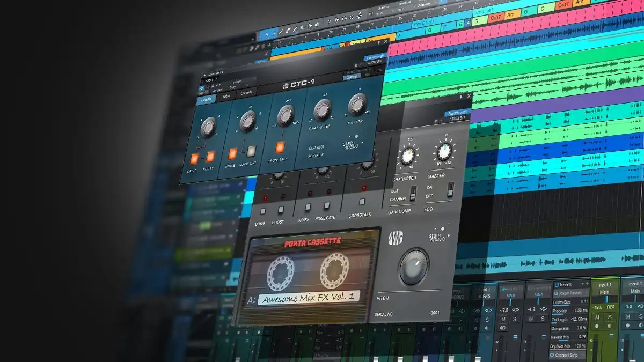Select Channel gain compensation in CTC-1

point(352,77)
